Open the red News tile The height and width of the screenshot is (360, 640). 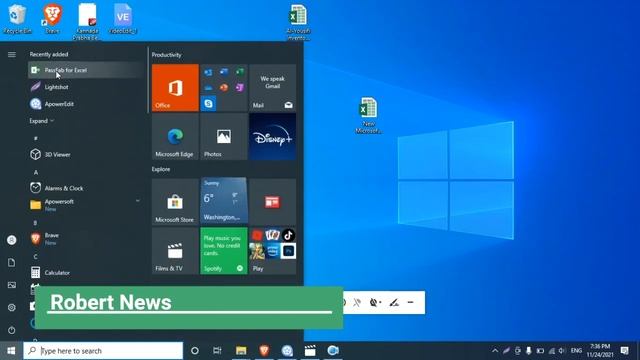tap(273, 202)
